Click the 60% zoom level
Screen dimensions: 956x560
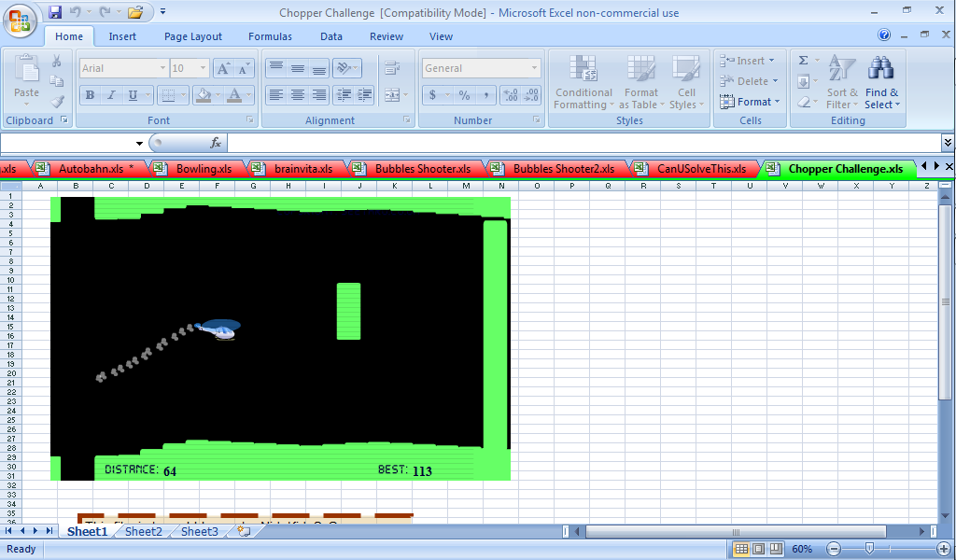point(802,549)
